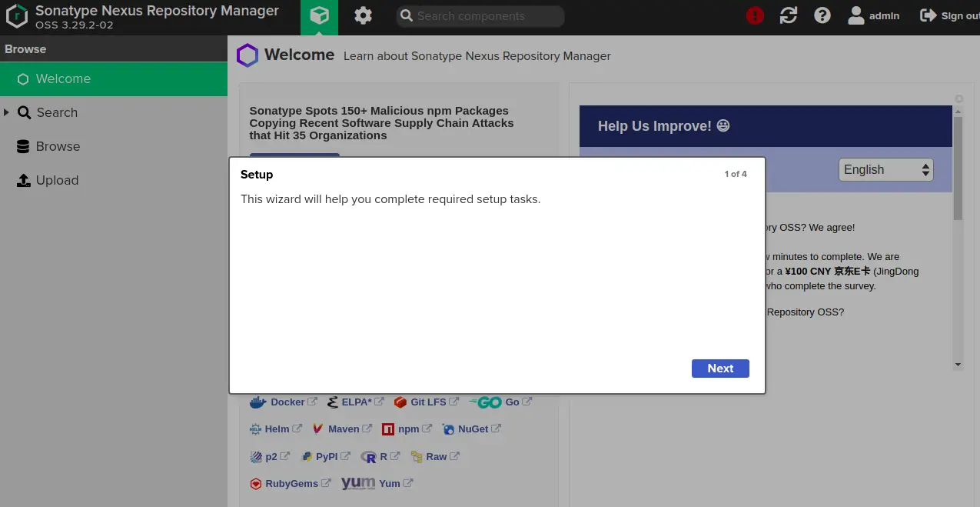Click the Sign out icon

coord(928,15)
